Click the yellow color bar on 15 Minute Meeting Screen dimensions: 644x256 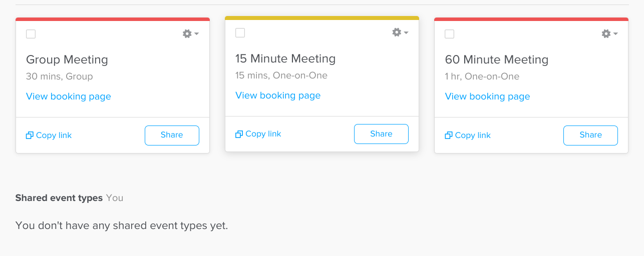point(321,18)
